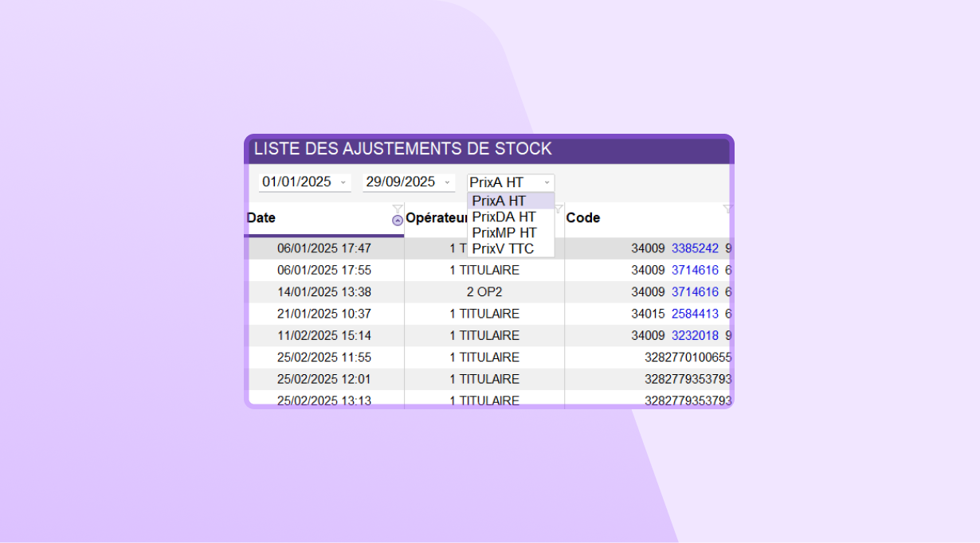
Task: Click the filter funnel icon on Code column
Action: (727, 209)
